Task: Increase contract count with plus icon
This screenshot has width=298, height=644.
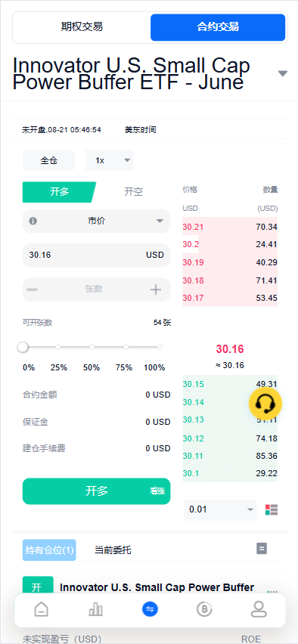Action: click(x=155, y=289)
